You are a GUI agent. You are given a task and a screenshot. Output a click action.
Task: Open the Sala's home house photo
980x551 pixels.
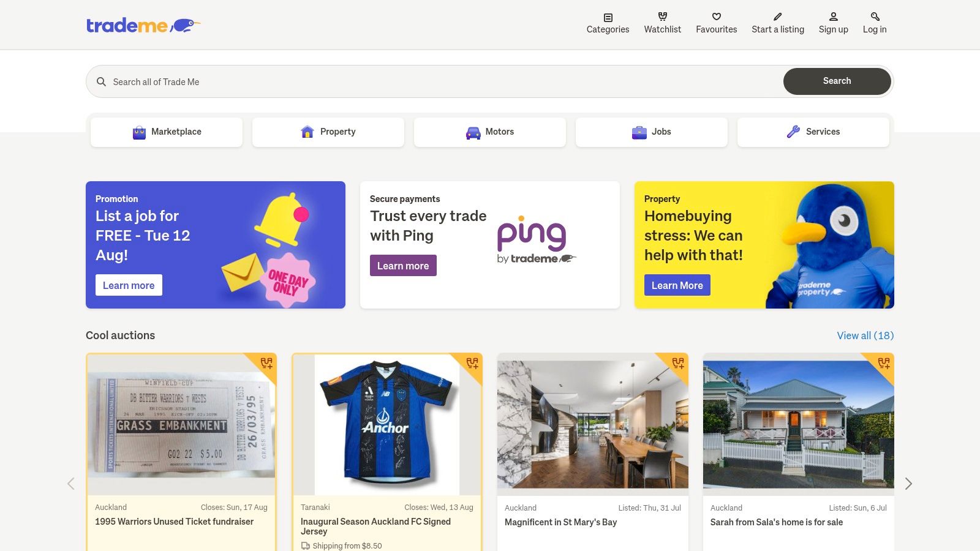coord(799,424)
